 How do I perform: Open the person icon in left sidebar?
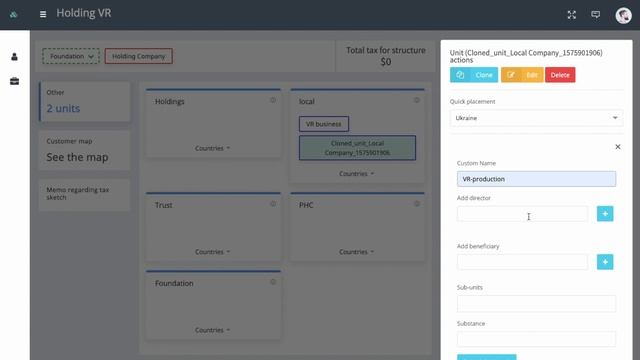[x=14, y=57]
